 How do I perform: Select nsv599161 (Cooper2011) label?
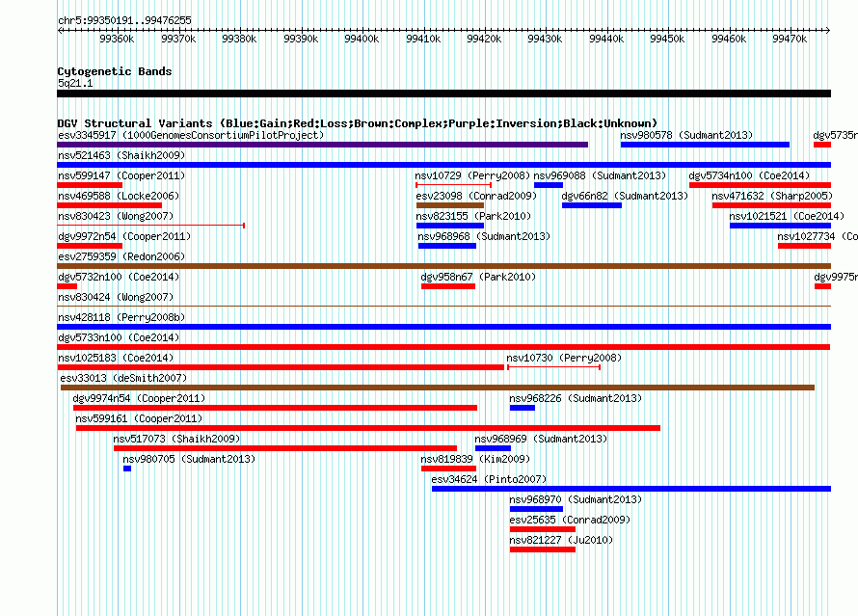pyautogui.click(x=139, y=418)
